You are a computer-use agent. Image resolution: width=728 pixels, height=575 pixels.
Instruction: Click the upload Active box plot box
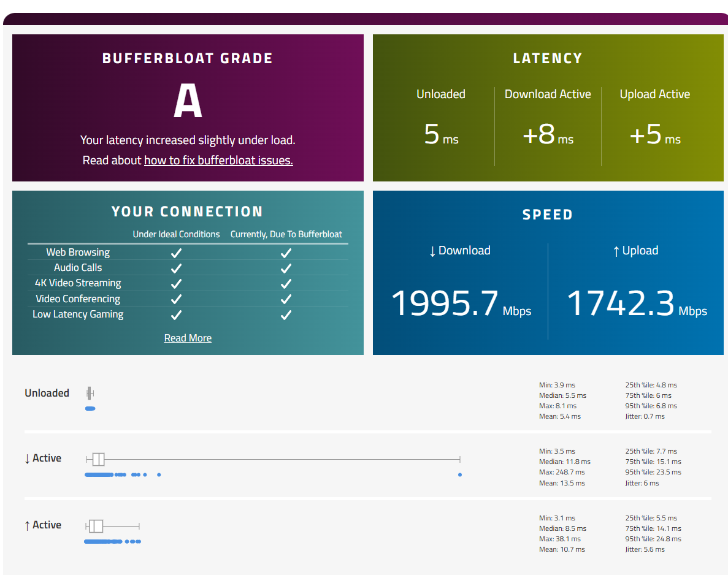click(x=96, y=527)
